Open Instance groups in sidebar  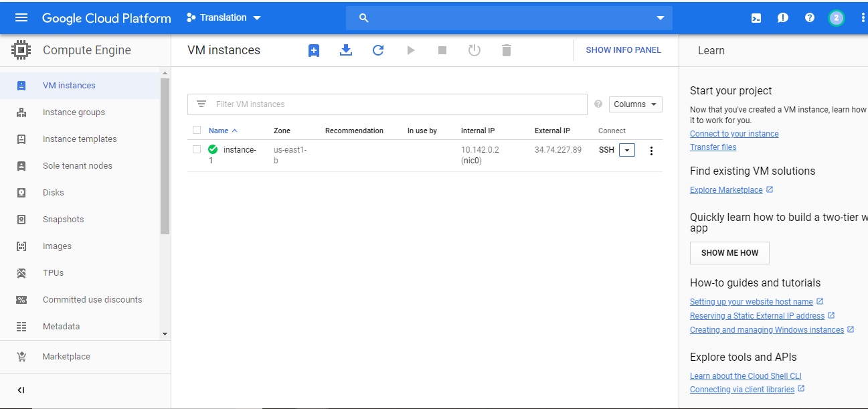[80, 112]
